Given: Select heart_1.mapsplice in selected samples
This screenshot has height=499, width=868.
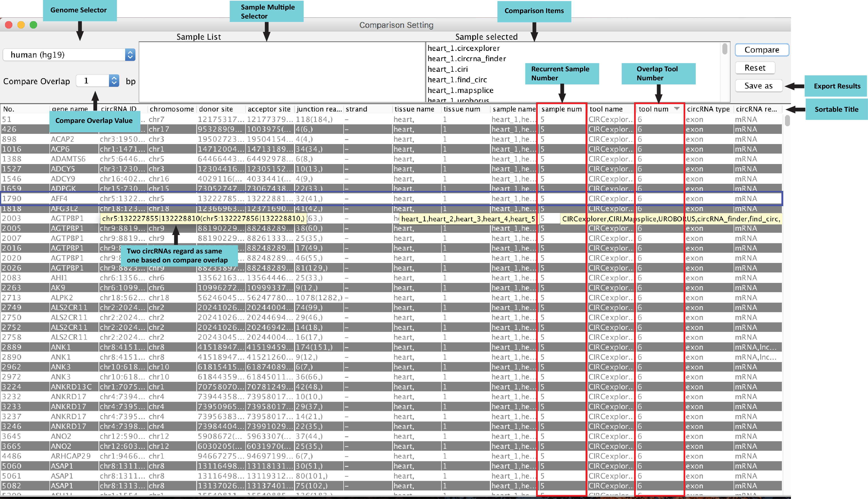Looking at the screenshot, I should coord(460,90).
